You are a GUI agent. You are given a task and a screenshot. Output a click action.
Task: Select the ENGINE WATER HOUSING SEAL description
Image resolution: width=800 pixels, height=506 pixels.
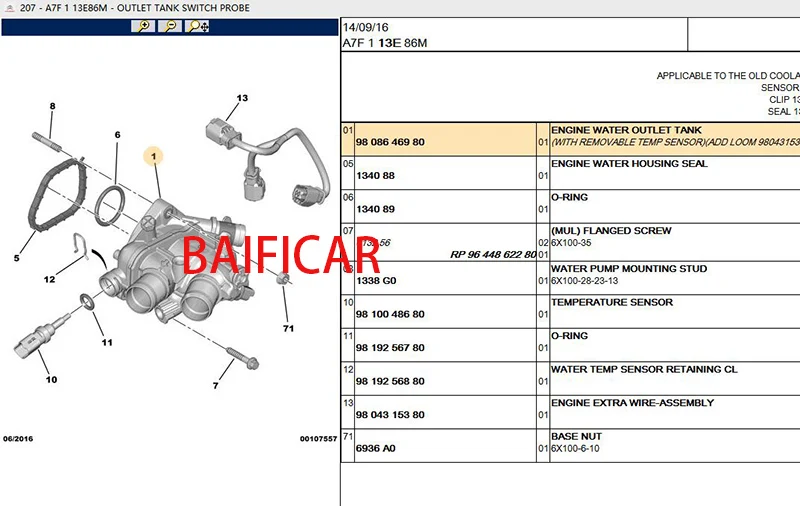point(629,164)
